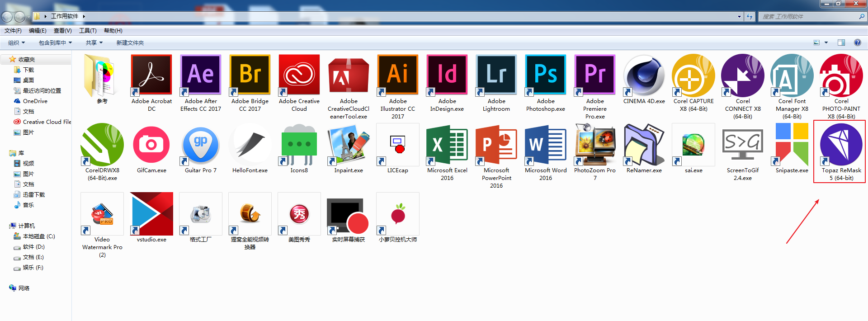
Task: Select Adobe Premiere Pro.exe shortcut
Action: (x=595, y=75)
